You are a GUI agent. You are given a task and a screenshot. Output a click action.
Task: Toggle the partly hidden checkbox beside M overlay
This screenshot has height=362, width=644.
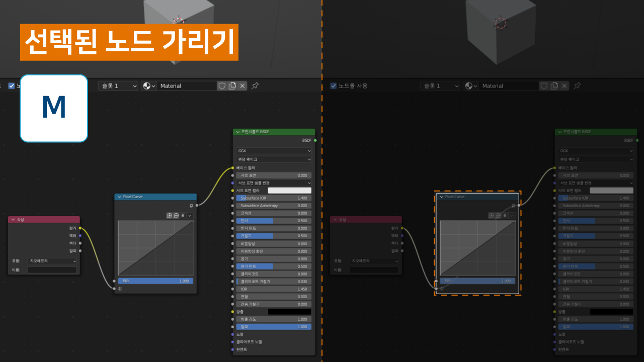(12, 86)
